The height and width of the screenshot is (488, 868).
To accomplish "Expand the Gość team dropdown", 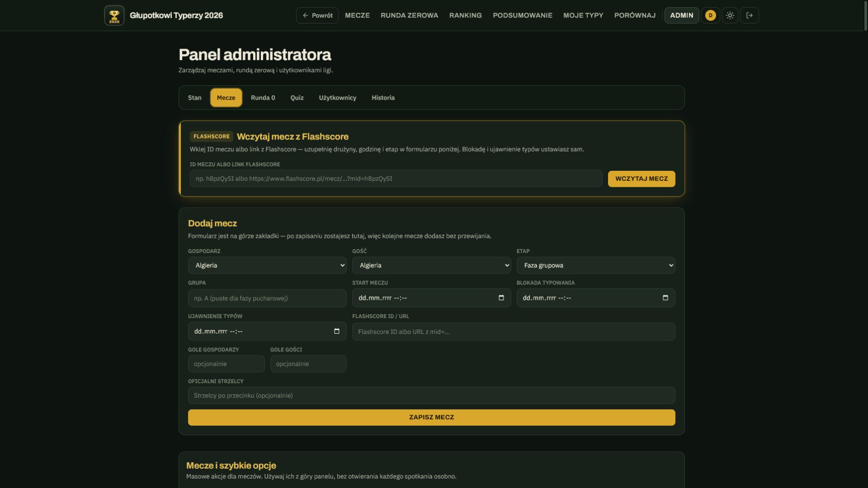I will click(431, 265).
